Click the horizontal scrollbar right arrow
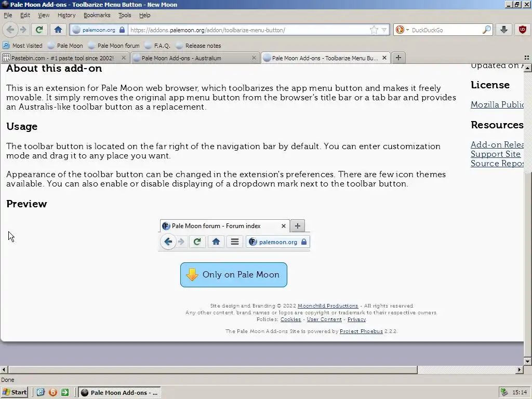Image resolution: width=532 pixels, height=399 pixels. coord(520,369)
